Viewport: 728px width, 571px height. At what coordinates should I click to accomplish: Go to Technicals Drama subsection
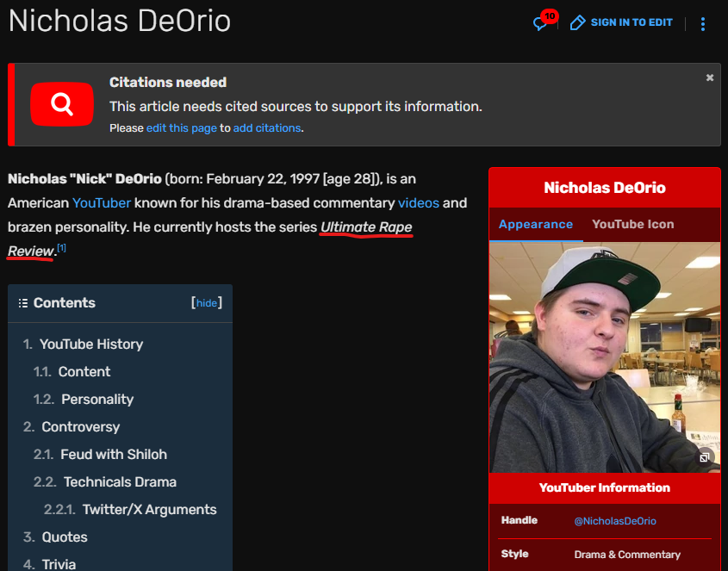tap(120, 482)
